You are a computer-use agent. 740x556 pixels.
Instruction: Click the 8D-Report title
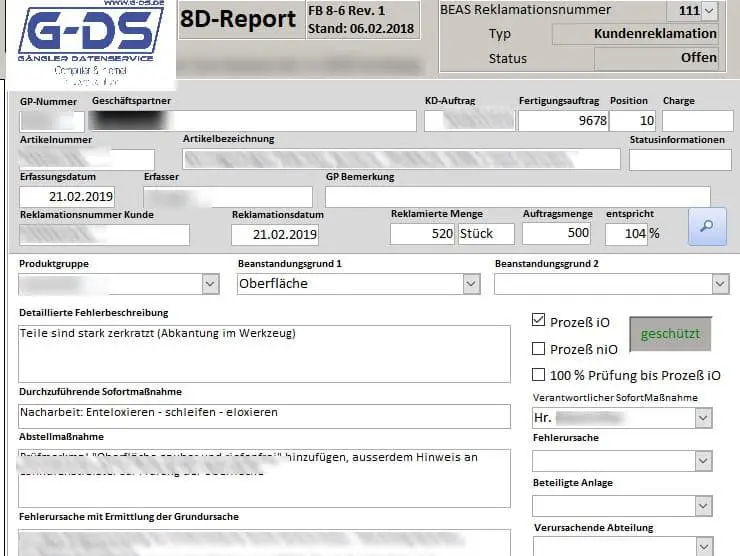(x=238, y=19)
